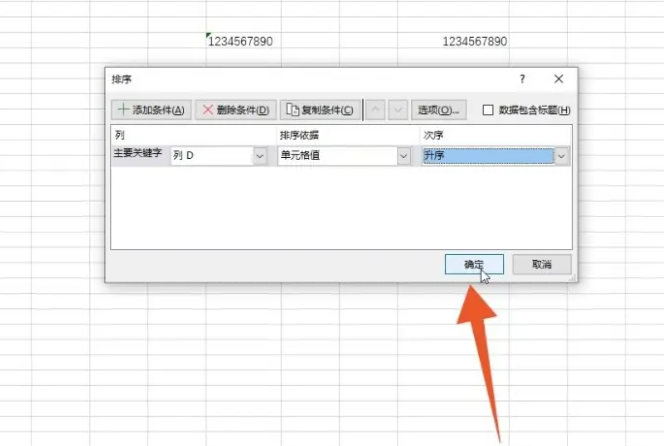Toggle 数据包含标题 checkbox

tap(488, 110)
